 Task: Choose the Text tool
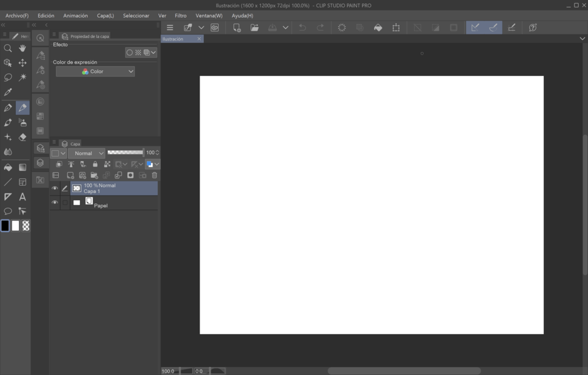pyautogui.click(x=22, y=197)
